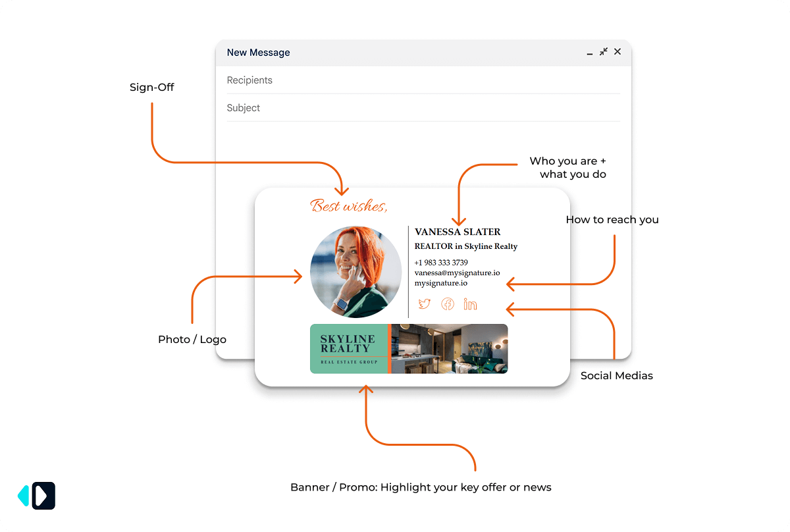Open the mysignature.io website link

coord(440,283)
